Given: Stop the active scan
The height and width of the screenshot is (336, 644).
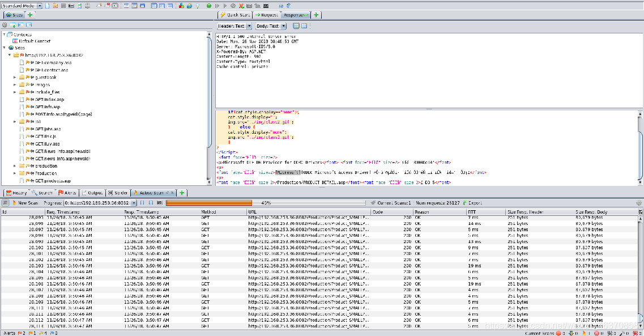Looking at the screenshot, I should [x=151, y=202].
